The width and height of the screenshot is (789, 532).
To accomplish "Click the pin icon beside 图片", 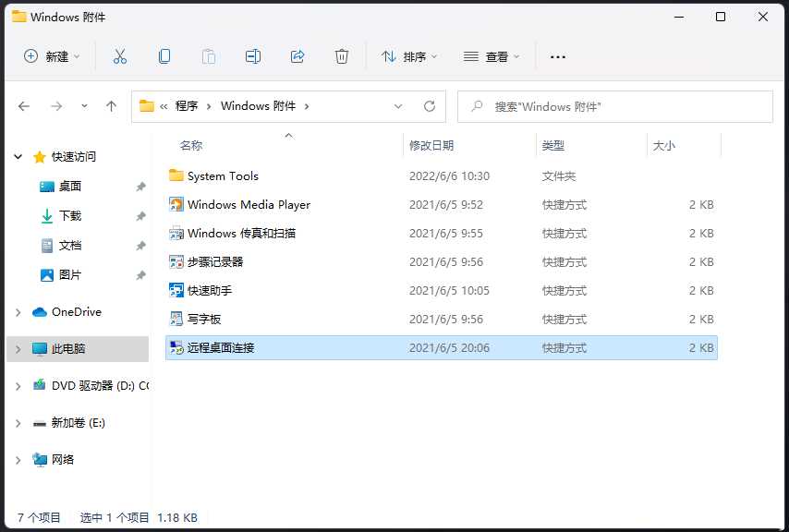I will tap(140, 275).
